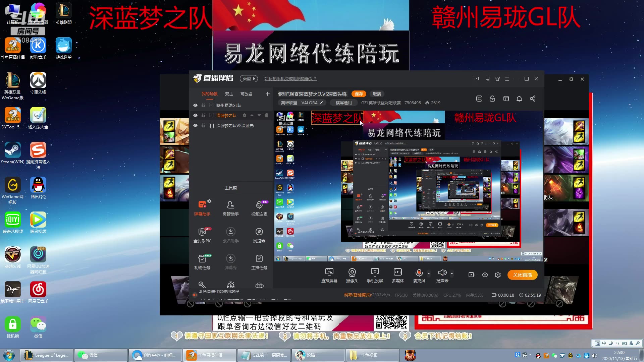
Task: Open the 弹幕助手 tool
Action: (x=202, y=208)
